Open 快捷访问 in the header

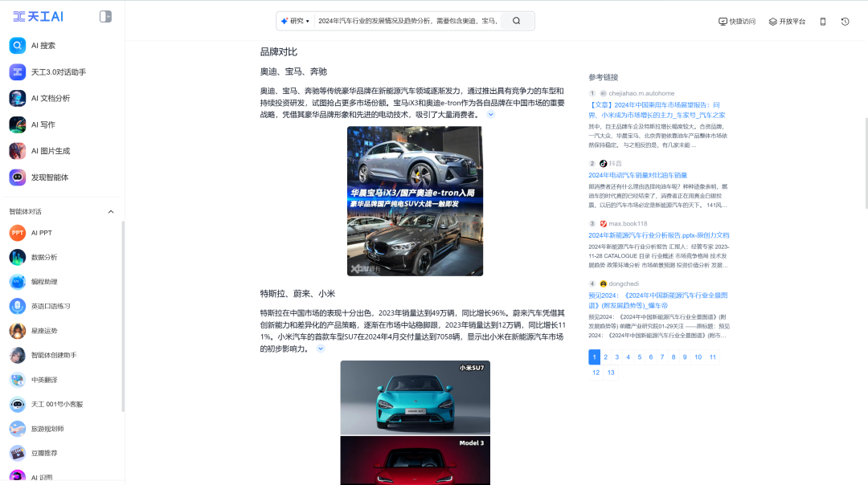[737, 22]
